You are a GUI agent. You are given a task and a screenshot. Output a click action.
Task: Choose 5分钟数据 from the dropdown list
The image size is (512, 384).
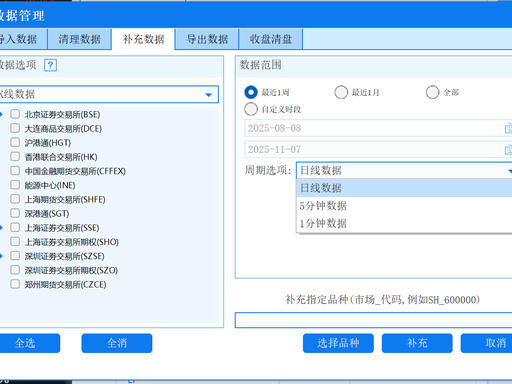pos(404,206)
